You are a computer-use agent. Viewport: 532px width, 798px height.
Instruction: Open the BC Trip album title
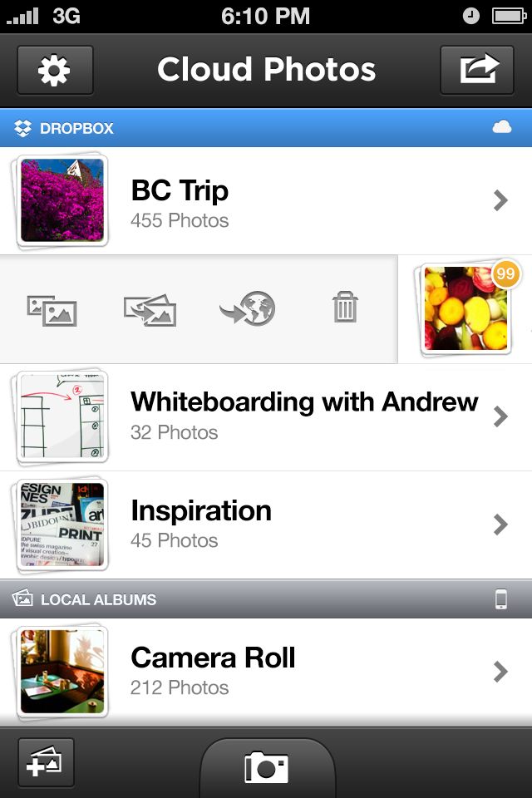tap(180, 190)
